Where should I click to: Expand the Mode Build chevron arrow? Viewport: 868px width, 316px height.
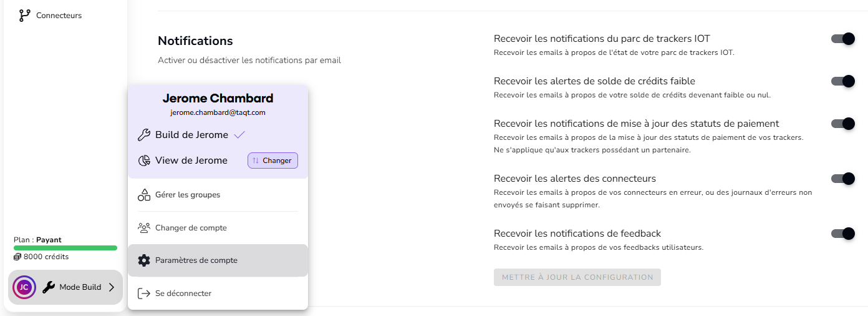click(112, 287)
